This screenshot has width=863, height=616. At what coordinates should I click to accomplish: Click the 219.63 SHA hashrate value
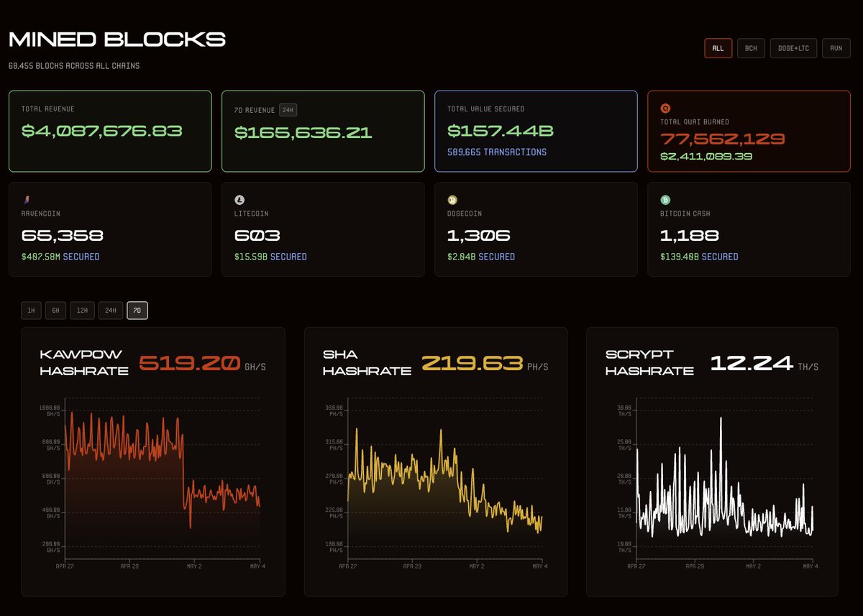click(472, 364)
